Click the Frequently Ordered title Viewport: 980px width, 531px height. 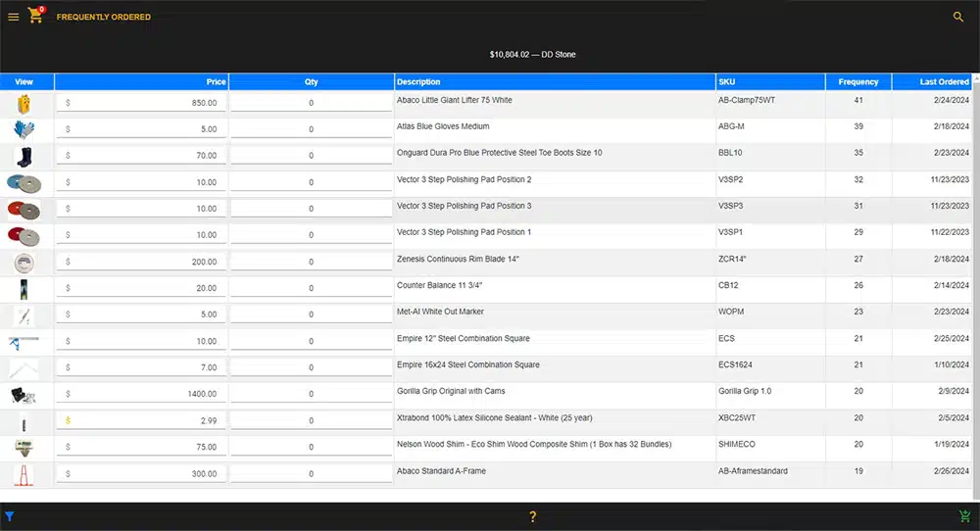point(104,17)
